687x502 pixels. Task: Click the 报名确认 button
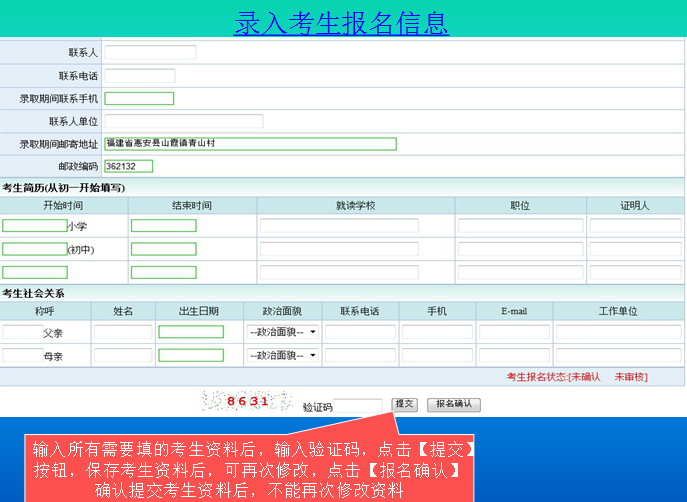click(454, 405)
